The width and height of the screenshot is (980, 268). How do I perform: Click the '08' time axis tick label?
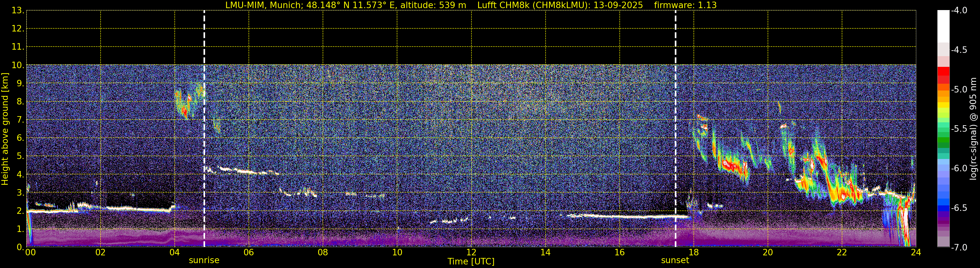click(x=323, y=252)
